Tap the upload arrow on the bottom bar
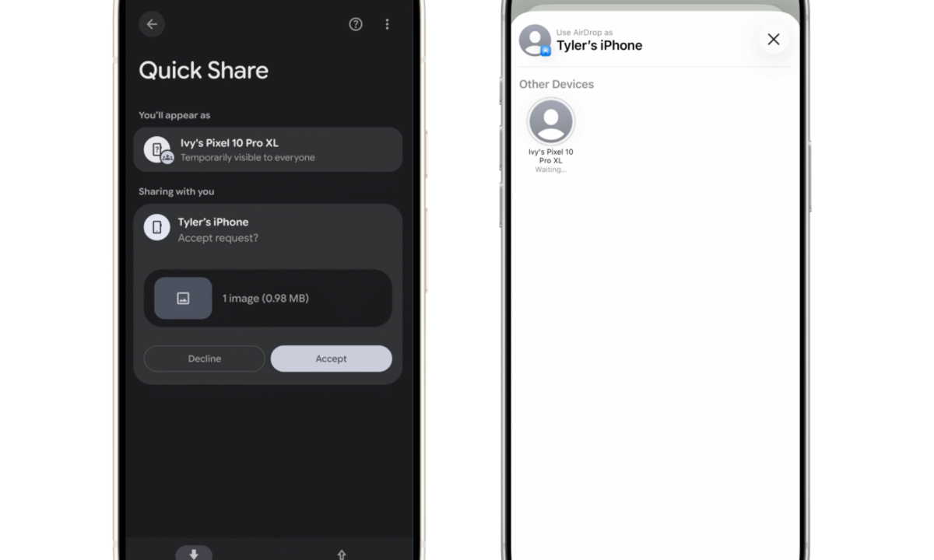Image resolution: width=934 pixels, height=560 pixels. point(341,553)
